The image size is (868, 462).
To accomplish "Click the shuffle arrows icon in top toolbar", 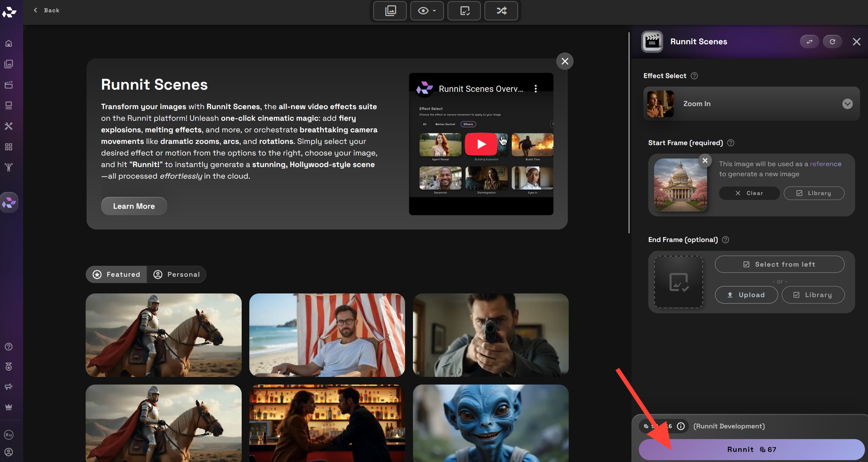I will pyautogui.click(x=501, y=11).
